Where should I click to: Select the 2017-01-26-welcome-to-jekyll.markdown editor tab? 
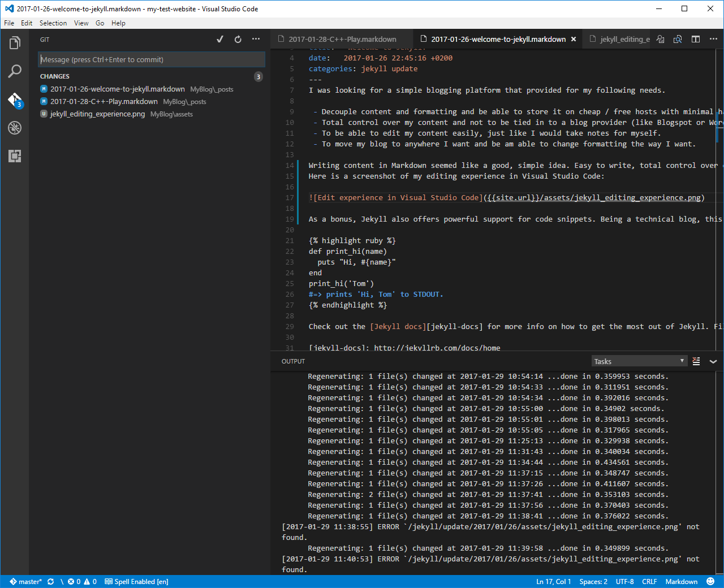(498, 39)
